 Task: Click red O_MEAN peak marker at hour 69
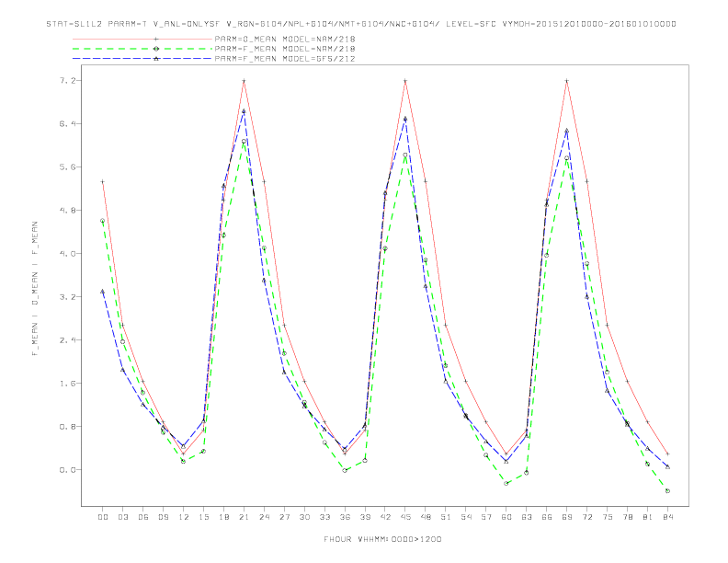[567, 81]
